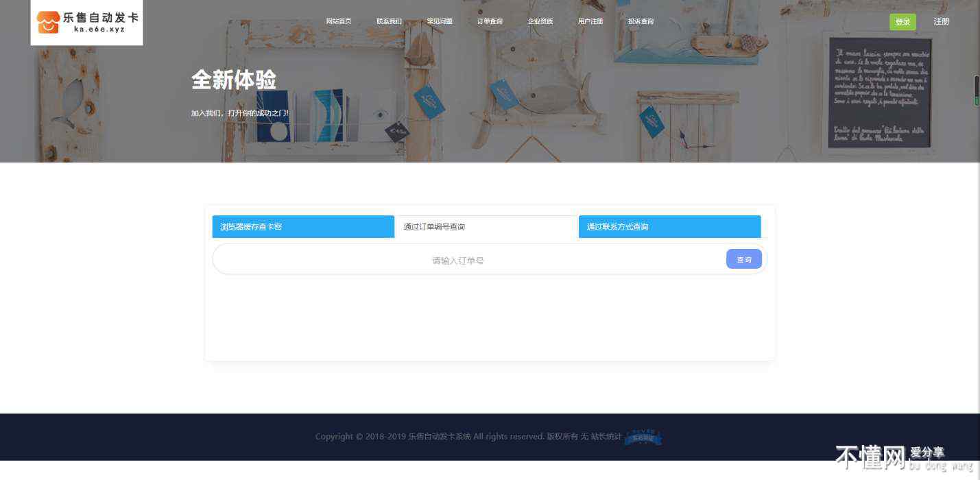Click the blue badge icon in footer
The image size is (980, 480).
coord(643,437)
